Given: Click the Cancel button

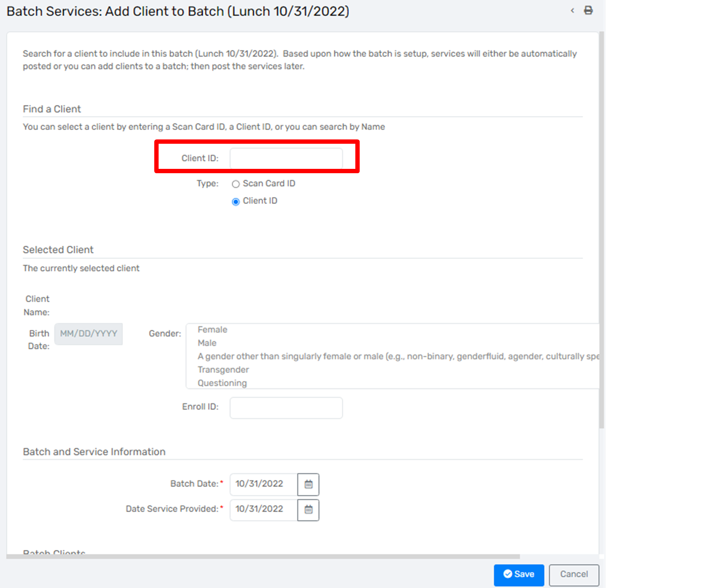Looking at the screenshot, I should pos(574,575).
